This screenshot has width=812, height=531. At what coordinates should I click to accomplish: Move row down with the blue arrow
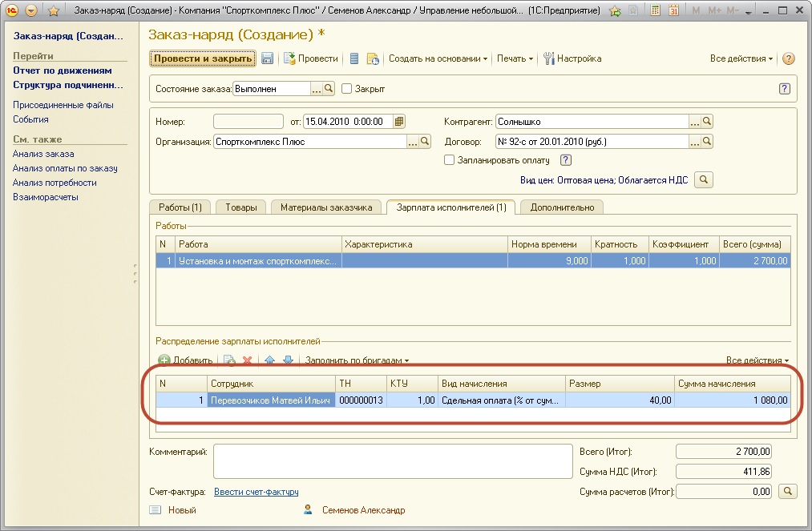pyautogui.click(x=289, y=360)
